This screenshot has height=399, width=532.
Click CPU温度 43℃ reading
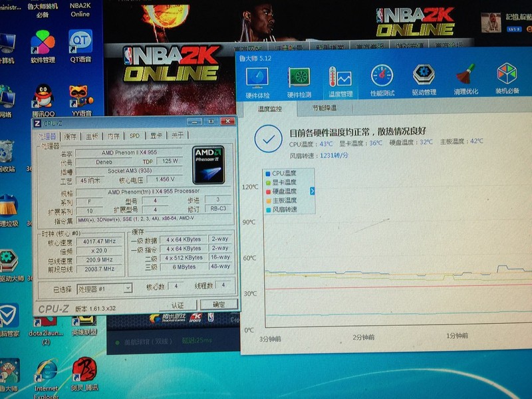[x=311, y=144]
